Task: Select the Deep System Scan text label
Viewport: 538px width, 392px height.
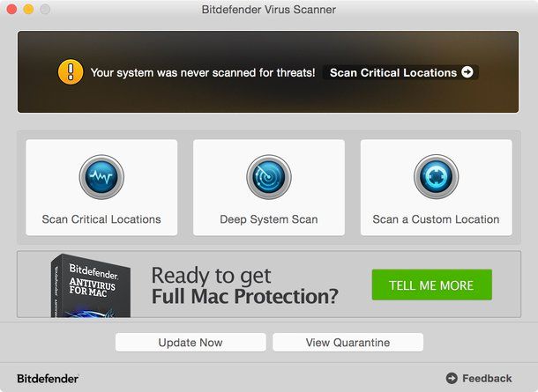Action: pyautogui.click(x=269, y=219)
